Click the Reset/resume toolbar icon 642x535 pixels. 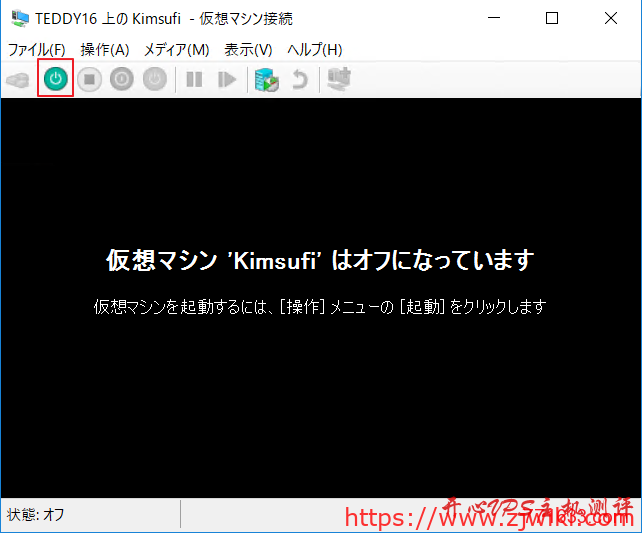[x=227, y=79]
